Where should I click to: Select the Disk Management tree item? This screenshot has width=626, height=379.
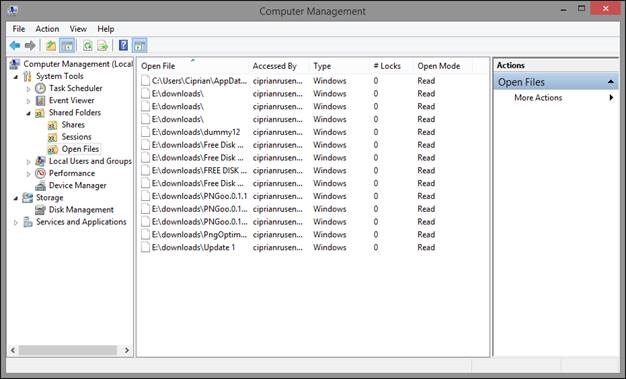pyautogui.click(x=81, y=210)
